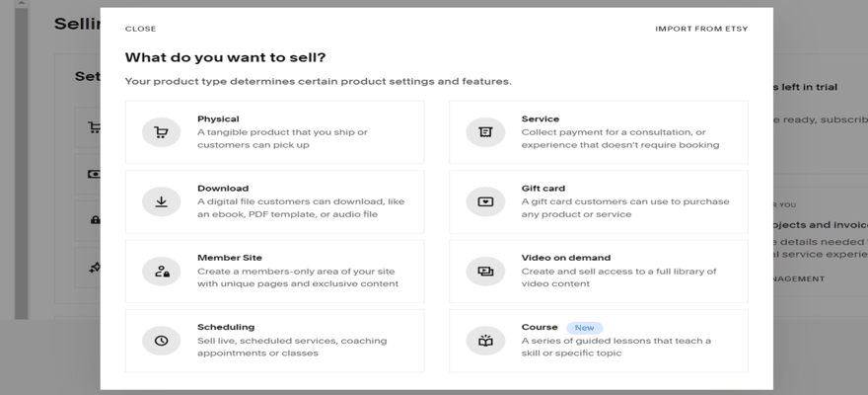Select the Course title
The image size is (868, 395).
(x=540, y=327)
